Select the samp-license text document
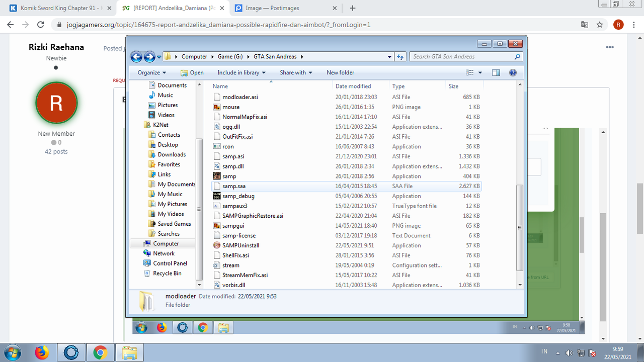 point(239,235)
